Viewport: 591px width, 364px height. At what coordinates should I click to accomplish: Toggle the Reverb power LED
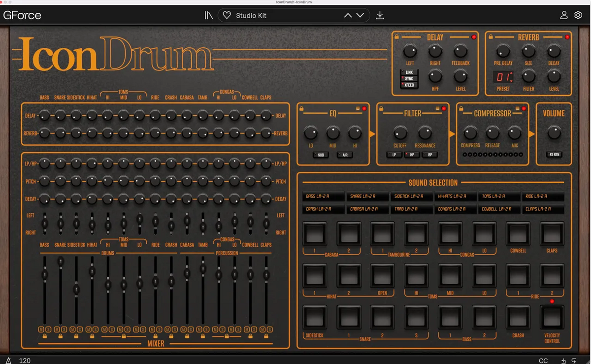[567, 37]
